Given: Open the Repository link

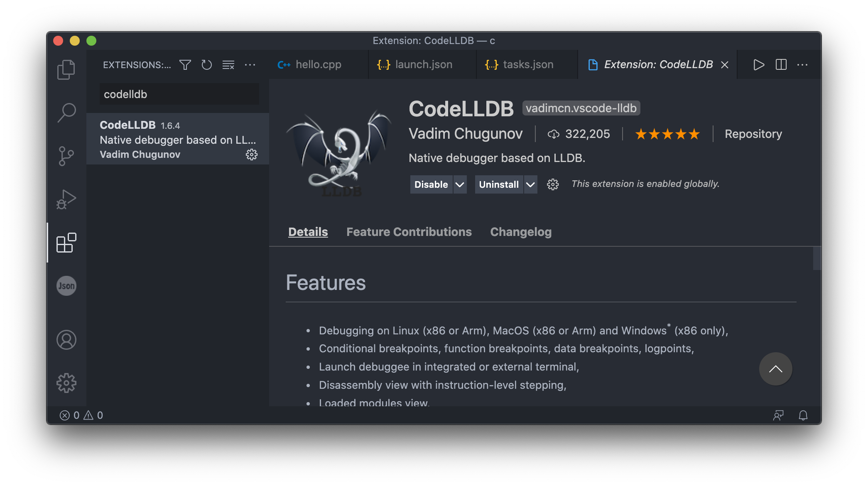Looking at the screenshot, I should point(753,134).
